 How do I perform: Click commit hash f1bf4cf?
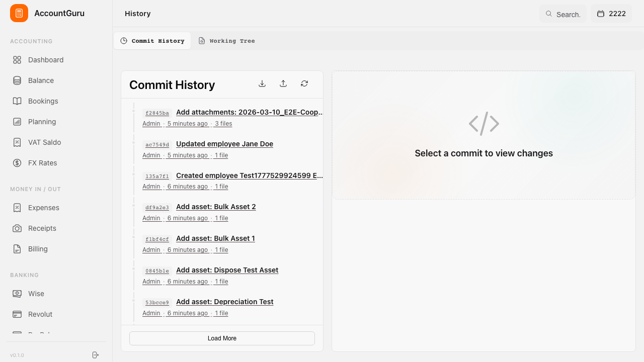point(157,239)
